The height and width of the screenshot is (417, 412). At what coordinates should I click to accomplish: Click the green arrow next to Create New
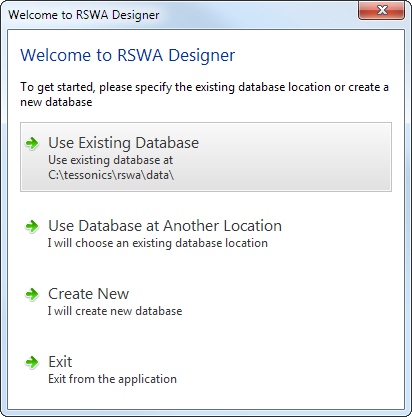[x=32, y=294]
